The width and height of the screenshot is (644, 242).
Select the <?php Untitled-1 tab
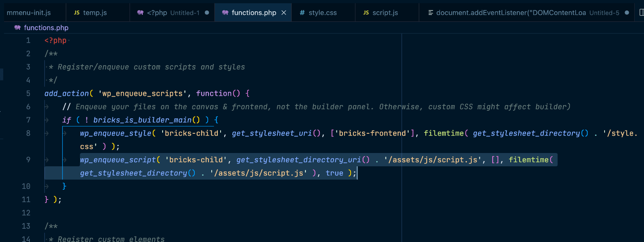coord(172,12)
